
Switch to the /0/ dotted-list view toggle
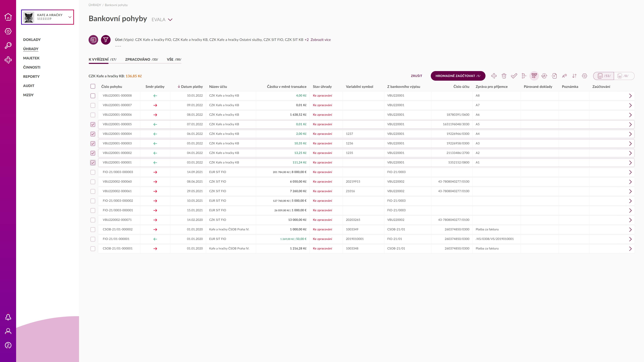pyautogui.click(x=624, y=76)
